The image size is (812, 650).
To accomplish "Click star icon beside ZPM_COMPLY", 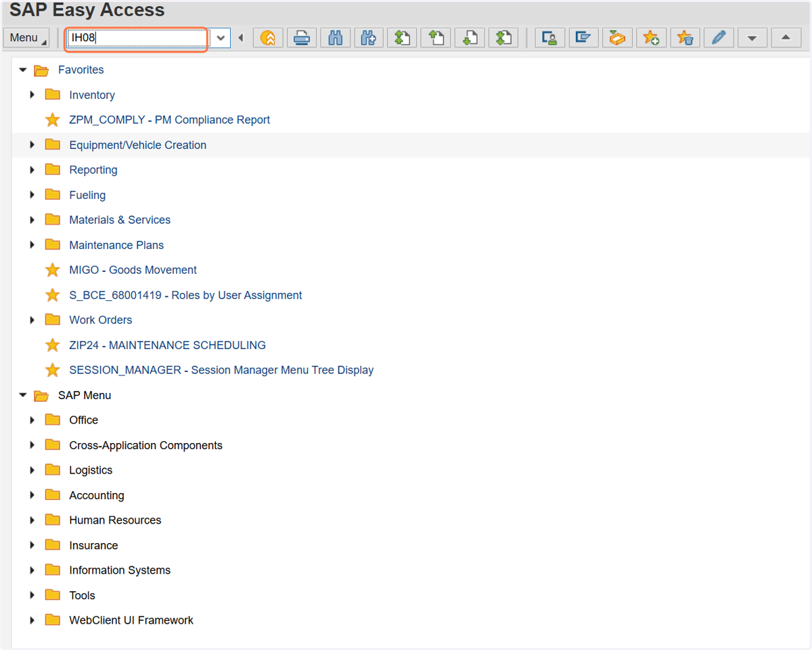I will tap(53, 120).
